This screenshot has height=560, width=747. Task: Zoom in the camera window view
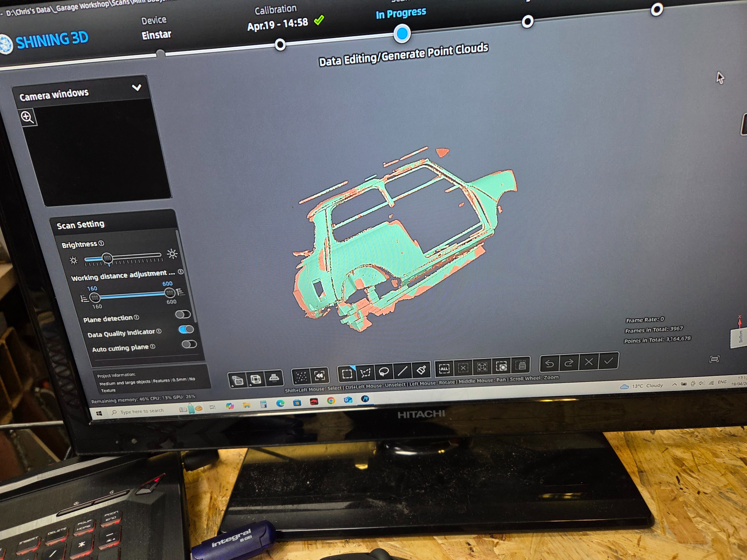point(27,117)
